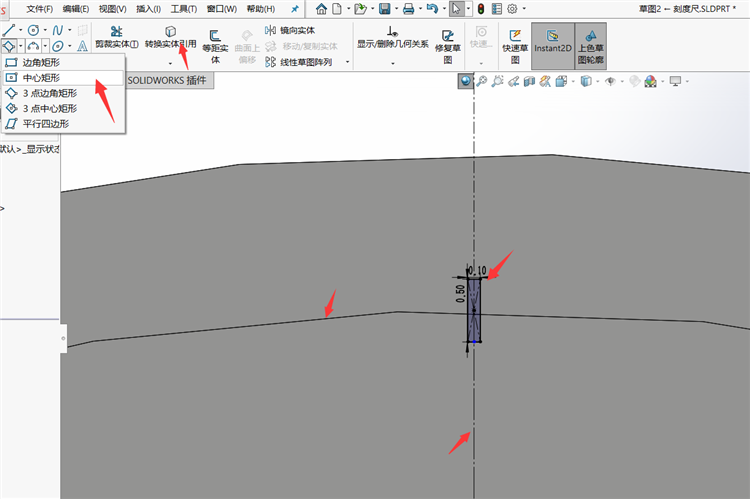Image resolution: width=750 pixels, height=499 pixels.
Task: Click the rectangle tool icon in sketch toolbar
Action: pyautogui.click(x=9, y=46)
